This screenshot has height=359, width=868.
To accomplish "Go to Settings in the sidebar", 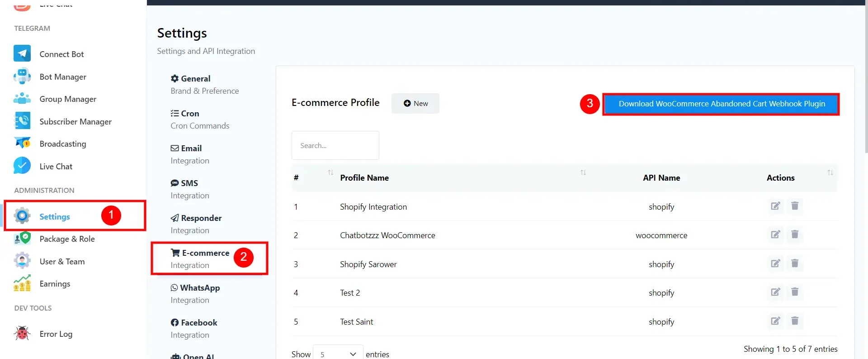I will pyautogui.click(x=55, y=216).
